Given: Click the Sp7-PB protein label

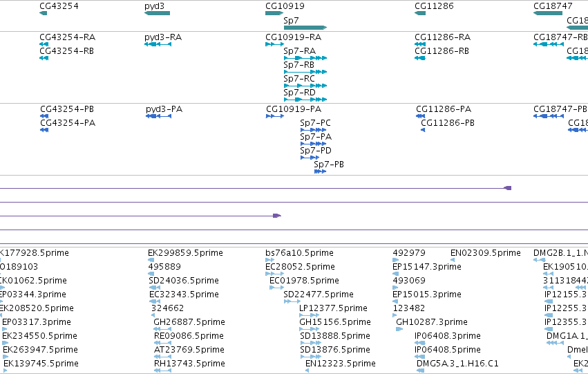Looking at the screenshot, I should coord(329,165).
